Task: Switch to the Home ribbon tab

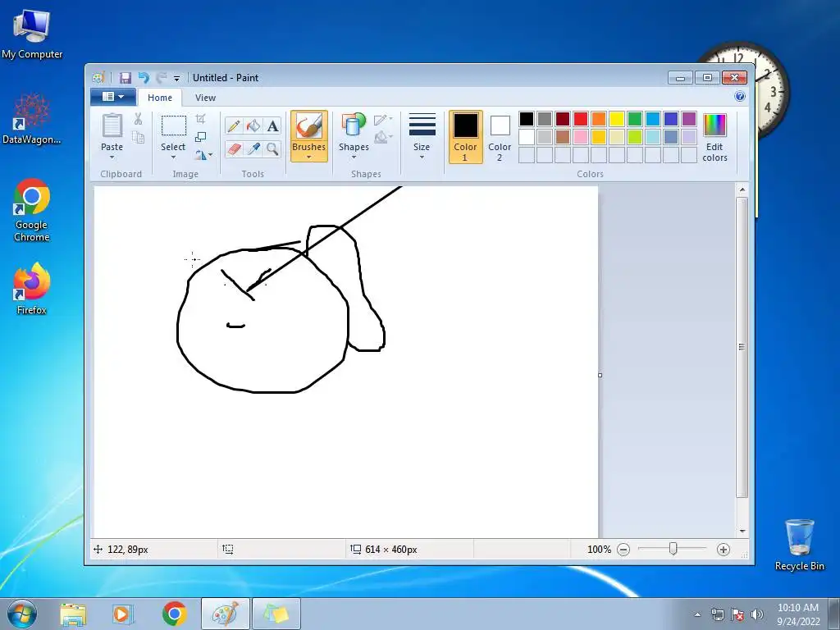Action: coord(160,98)
